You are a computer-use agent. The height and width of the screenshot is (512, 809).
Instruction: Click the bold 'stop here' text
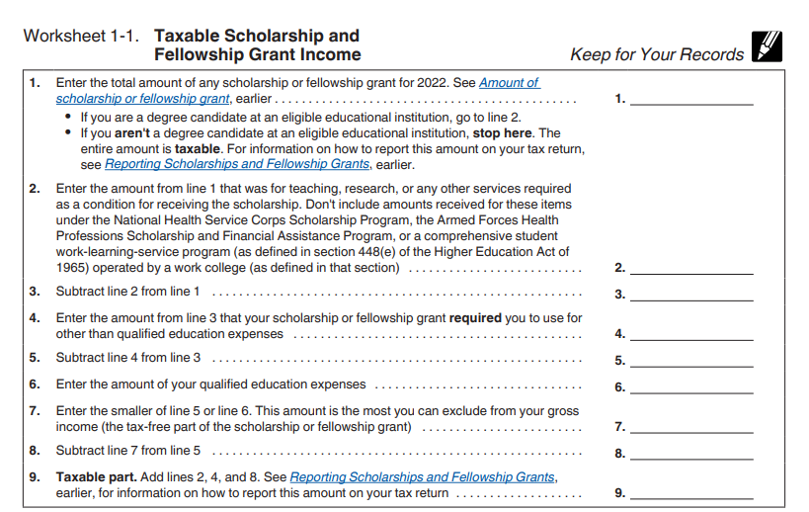(x=503, y=132)
